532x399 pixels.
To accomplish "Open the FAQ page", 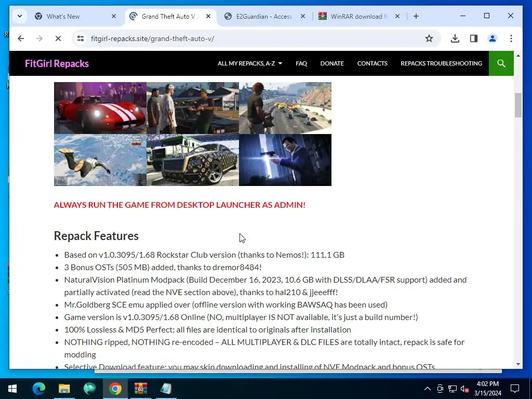I will click(x=301, y=63).
